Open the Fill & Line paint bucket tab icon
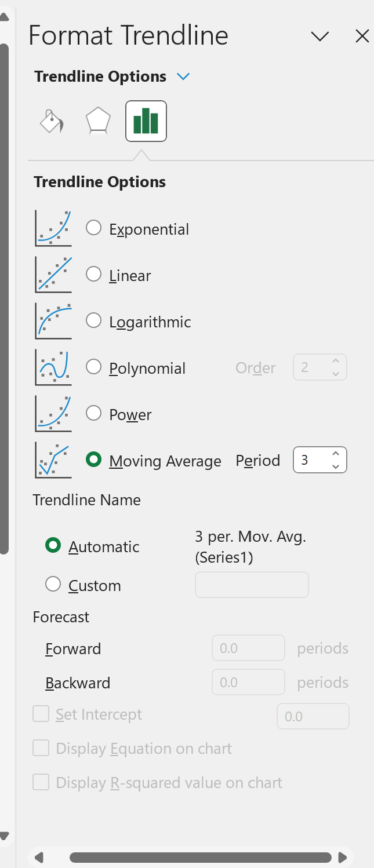The image size is (374, 868). [51, 121]
